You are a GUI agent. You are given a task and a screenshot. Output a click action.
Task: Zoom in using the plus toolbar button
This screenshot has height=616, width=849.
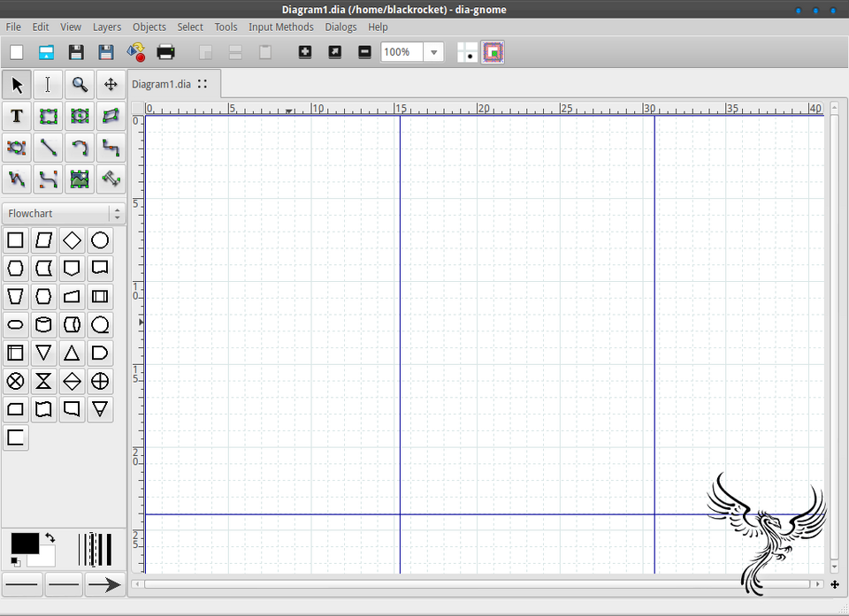coord(304,52)
